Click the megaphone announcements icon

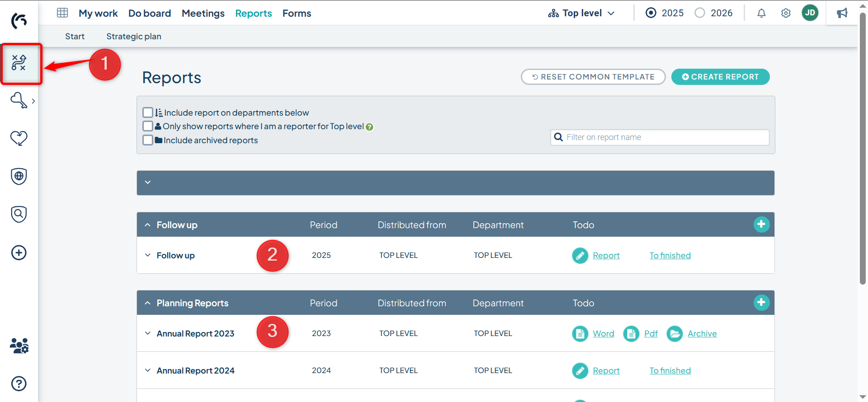click(842, 13)
